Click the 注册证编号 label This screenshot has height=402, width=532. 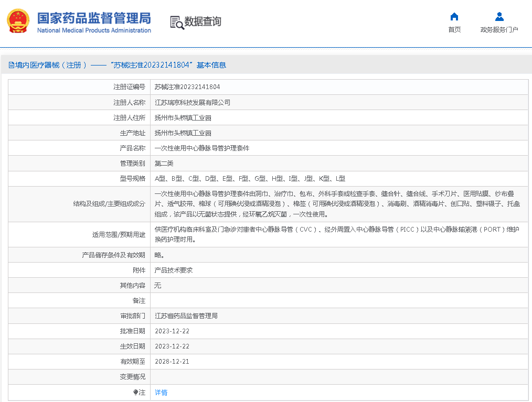point(129,87)
